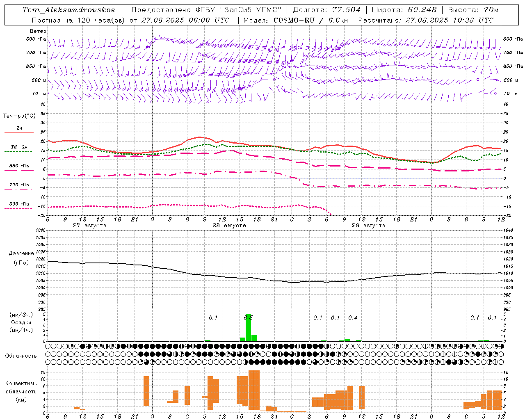The width and height of the screenshot is (525, 420).
Task: Click the '10 м' wind level label on the left
Action: pos(39,94)
